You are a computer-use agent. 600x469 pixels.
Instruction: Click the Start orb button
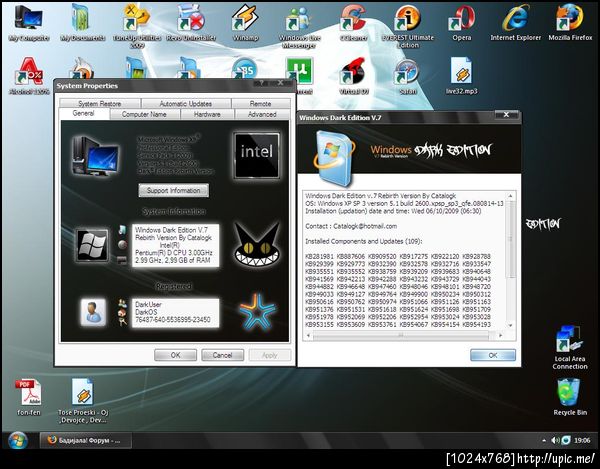[18, 440]
